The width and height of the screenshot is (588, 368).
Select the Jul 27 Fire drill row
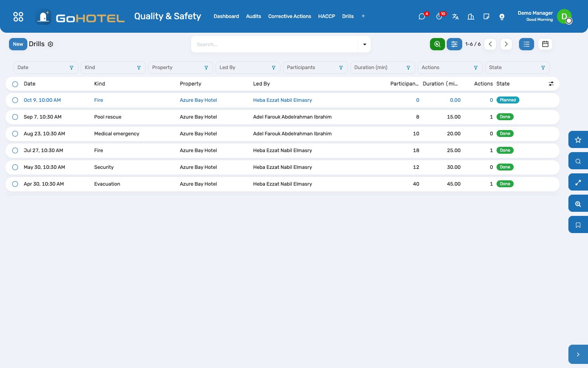15,150
